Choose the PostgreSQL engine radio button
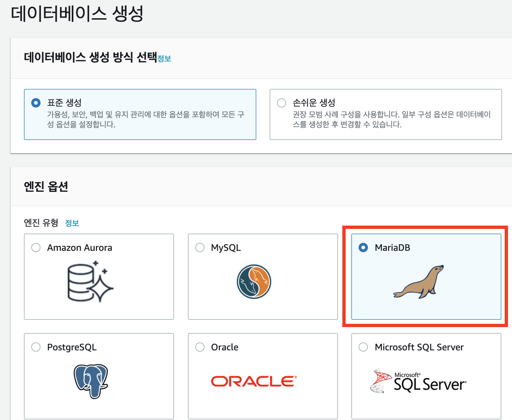Viewport: 512px width, 420px height. 36,347
